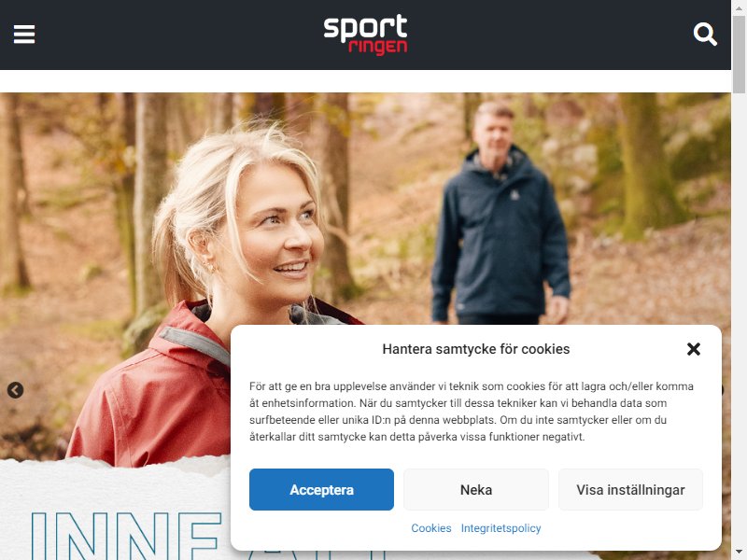Expand Visa inställningar cookie settings

pos(630,489)
